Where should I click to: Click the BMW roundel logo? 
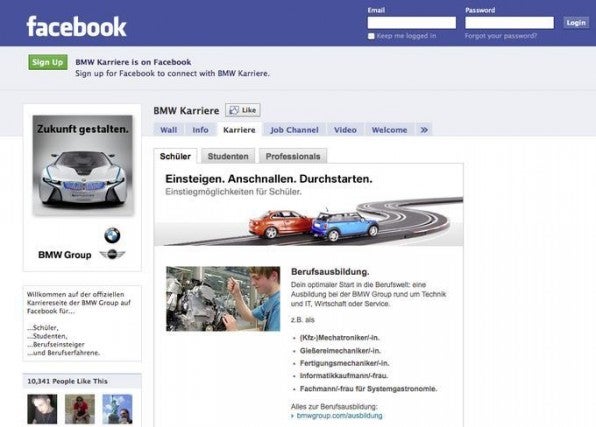point(112,235)
